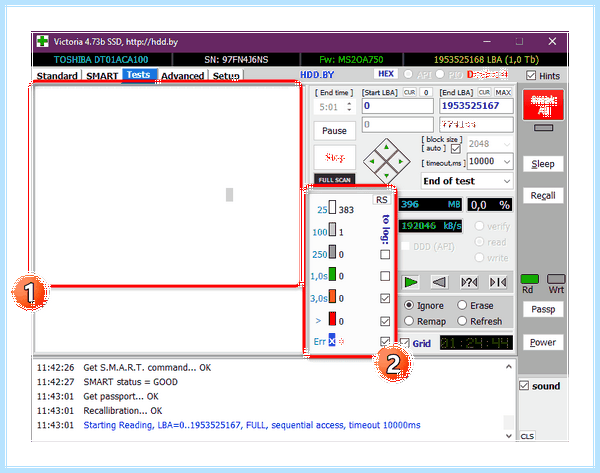
Task: Click the orange 3,0s block swatch
Action: 333,296
